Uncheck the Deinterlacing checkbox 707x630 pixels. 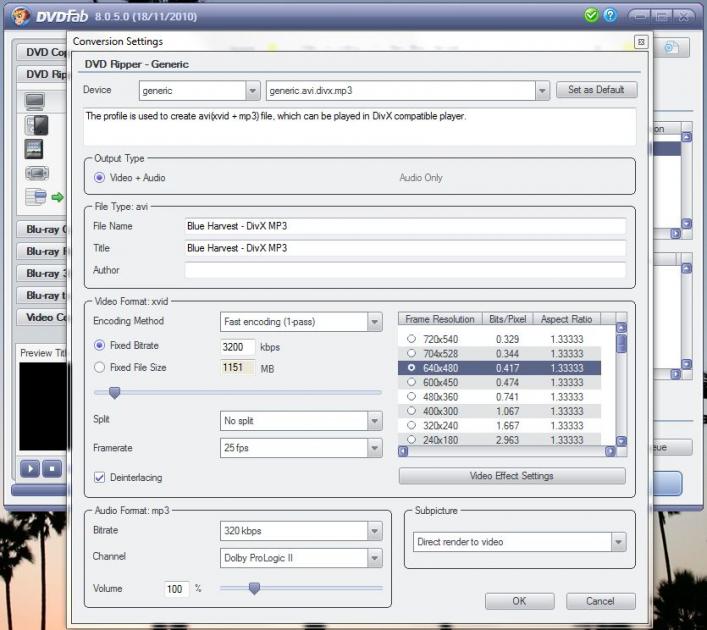click(99, 477)
